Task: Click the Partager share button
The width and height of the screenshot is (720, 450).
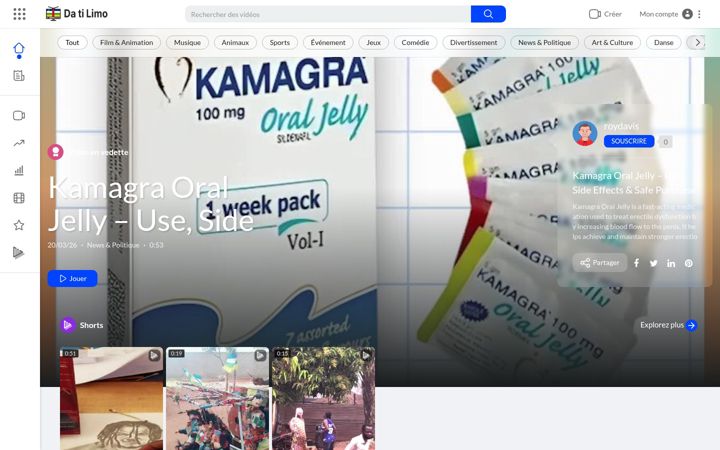Action: coord(600,263)
